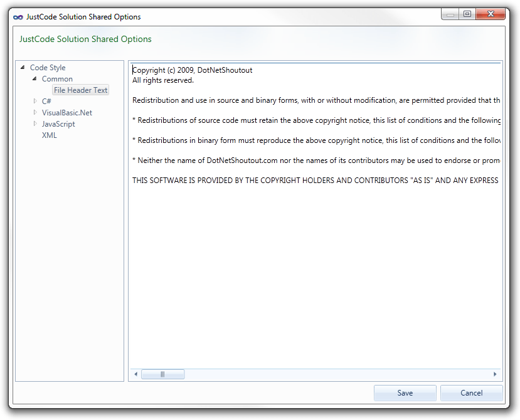520x420 pixels.
Task: Select the JavaScript tree item
Action: coord(58,124)
